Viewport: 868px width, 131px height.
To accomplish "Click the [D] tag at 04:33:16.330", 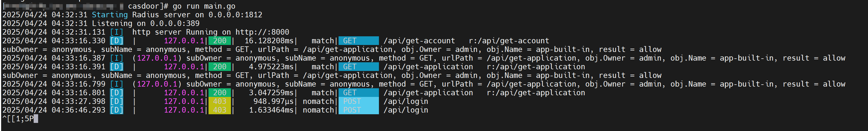I will pos(117,41).
